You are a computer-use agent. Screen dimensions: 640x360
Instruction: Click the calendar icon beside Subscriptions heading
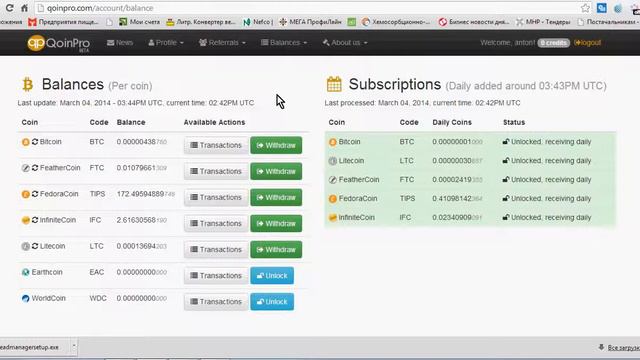click(x=334, y=84)
